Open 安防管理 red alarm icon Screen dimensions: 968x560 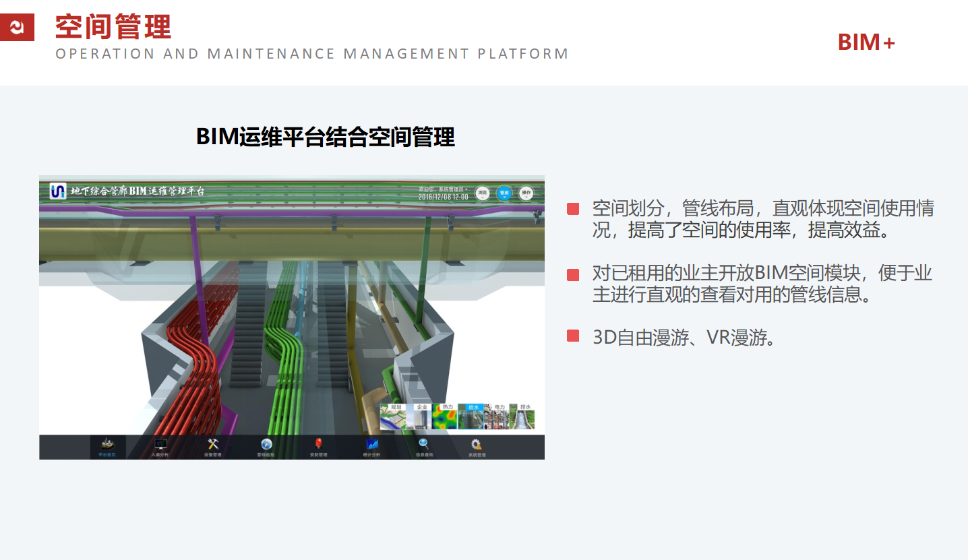[318, 446]
